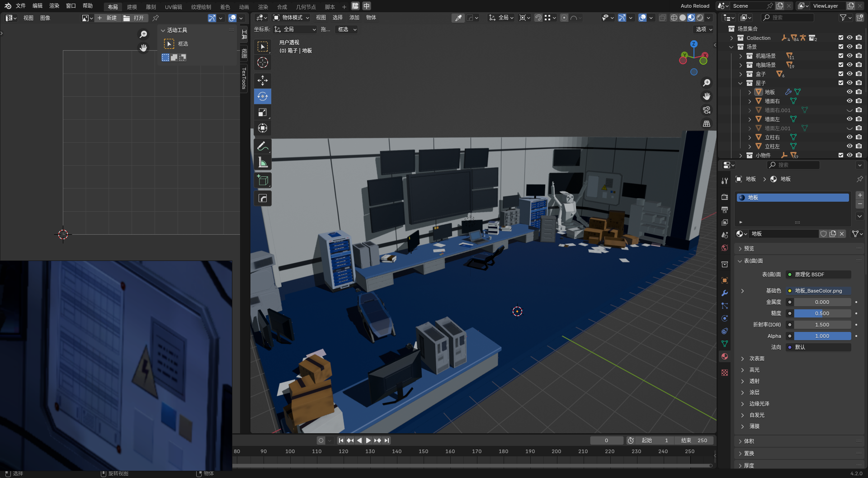Select the Measure tool
Screen dimensions: 868x478
pyautogui.click(x=262, y=162)
